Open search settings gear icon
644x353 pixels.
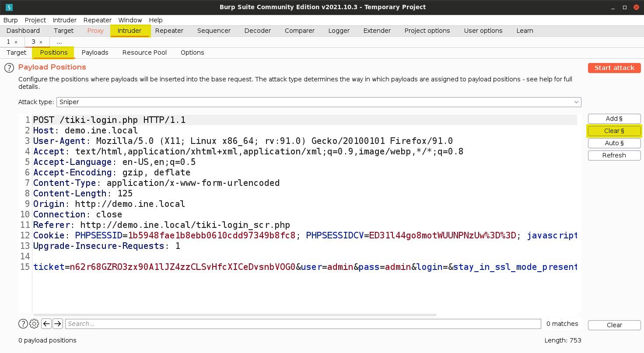point(34,324)
